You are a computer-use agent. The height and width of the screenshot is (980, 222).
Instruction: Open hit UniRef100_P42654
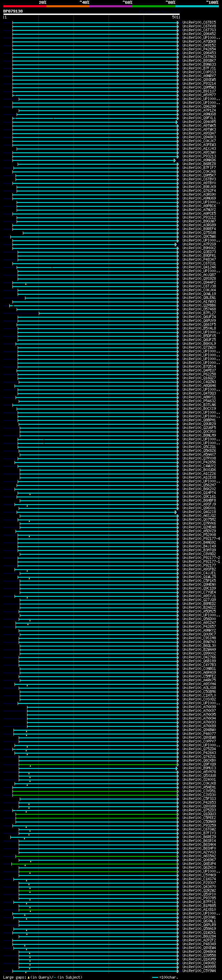(x=199, y=49)
